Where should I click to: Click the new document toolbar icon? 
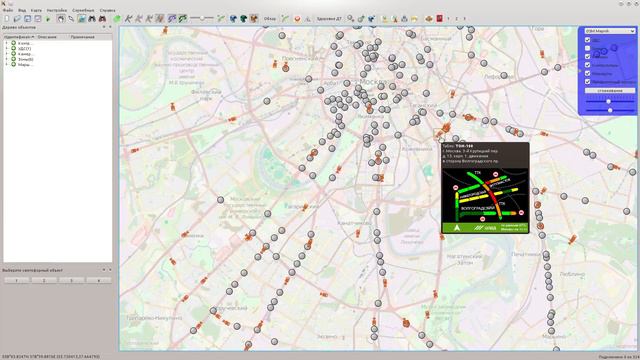[x=7, y=19]
